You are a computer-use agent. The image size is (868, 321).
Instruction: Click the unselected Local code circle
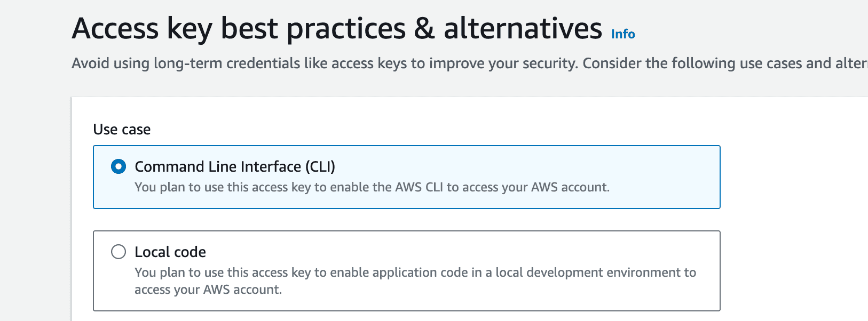(117, 252)
